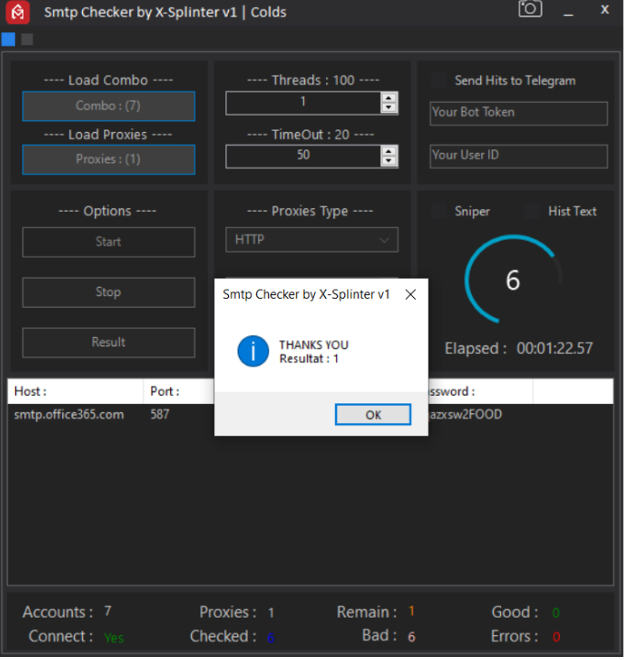This screenshot has height=660, width=625.
Task: Click the Remain count value
Action: point(412,611)
